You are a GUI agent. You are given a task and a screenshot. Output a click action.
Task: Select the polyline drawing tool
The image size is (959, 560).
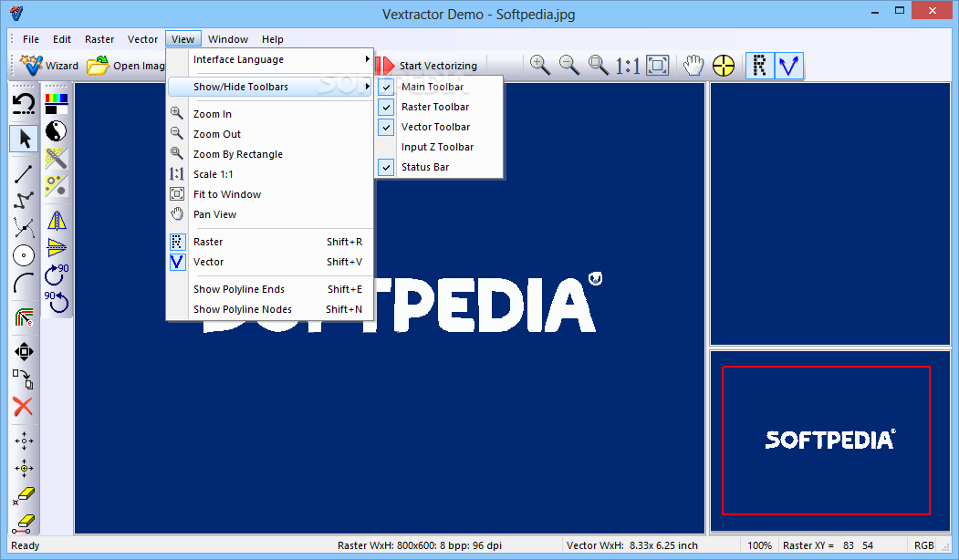[24, 200]
